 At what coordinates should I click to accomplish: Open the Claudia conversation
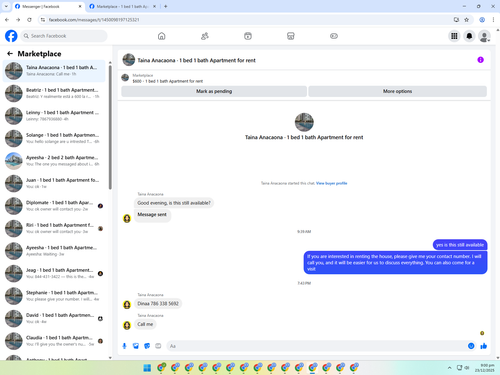pyautogui.click(x=54, y=341)
